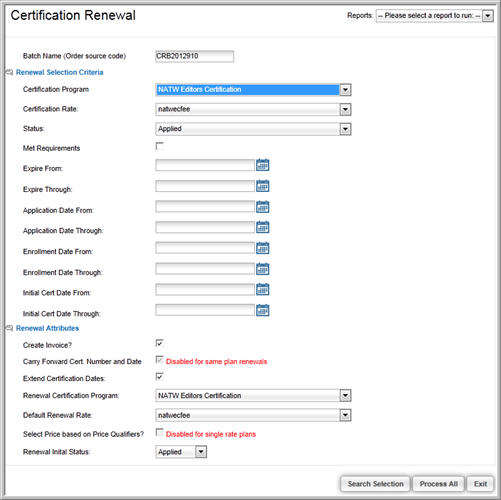Uncheck the Create Invoice checkbox

(x=160, y=343)
